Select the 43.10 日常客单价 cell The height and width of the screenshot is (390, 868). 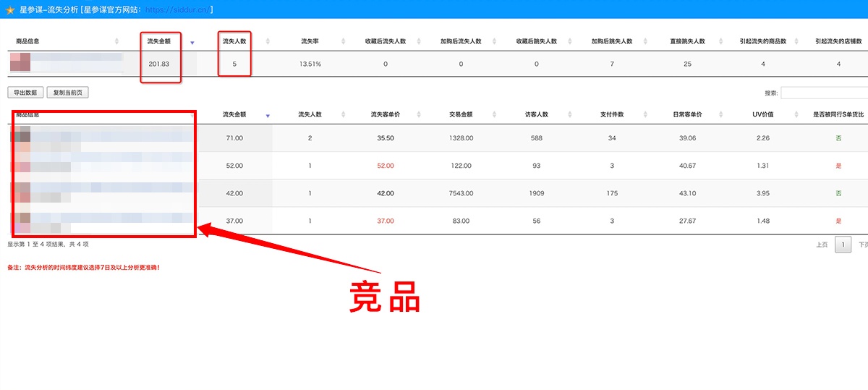(687, 193)
